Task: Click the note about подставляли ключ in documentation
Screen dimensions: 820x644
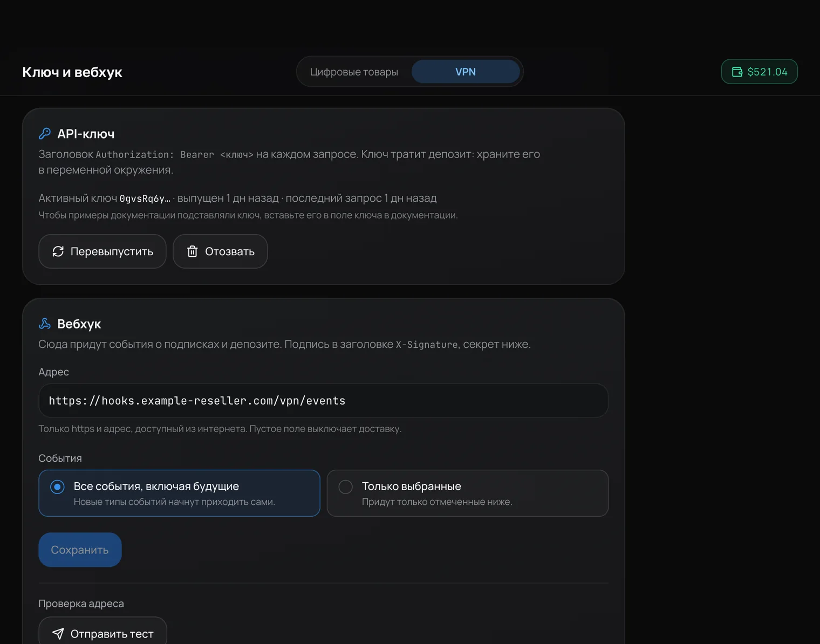Action: pos(248,215)
